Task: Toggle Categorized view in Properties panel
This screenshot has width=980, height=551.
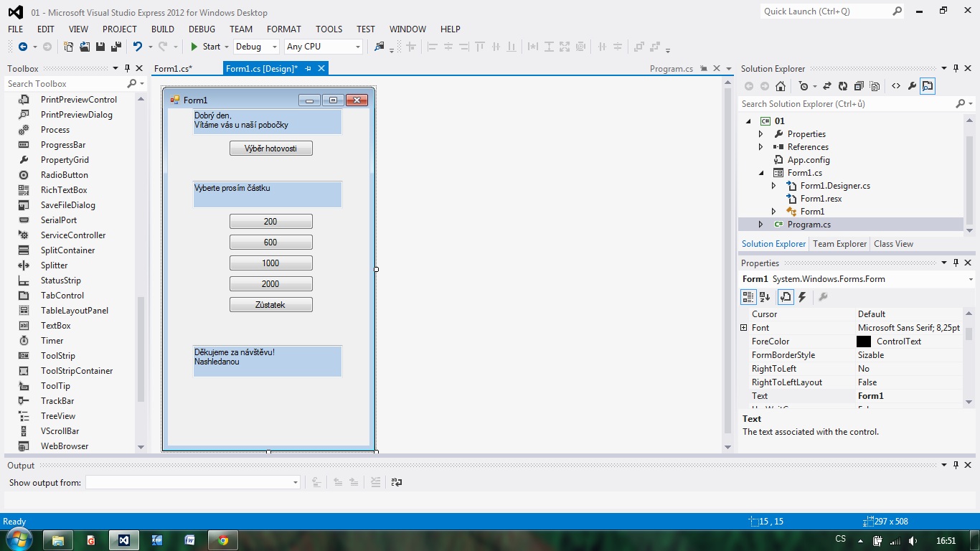Action: pos(748,297)
